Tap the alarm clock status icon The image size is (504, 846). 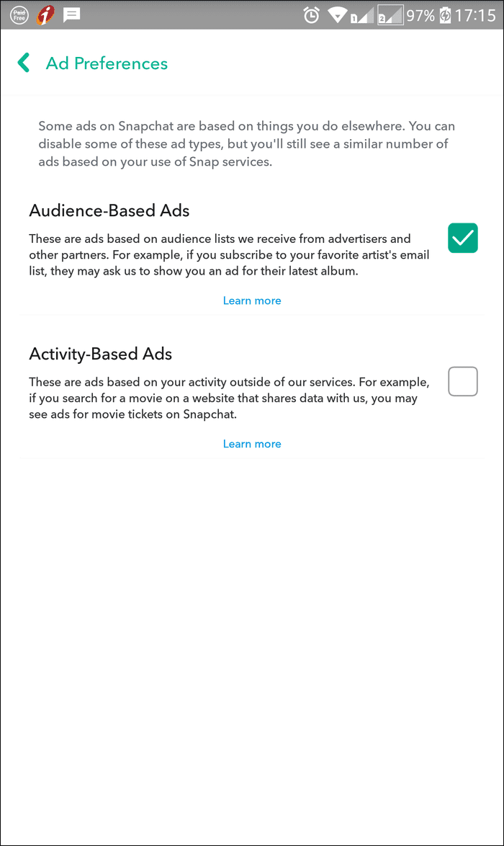coord(311,15)
